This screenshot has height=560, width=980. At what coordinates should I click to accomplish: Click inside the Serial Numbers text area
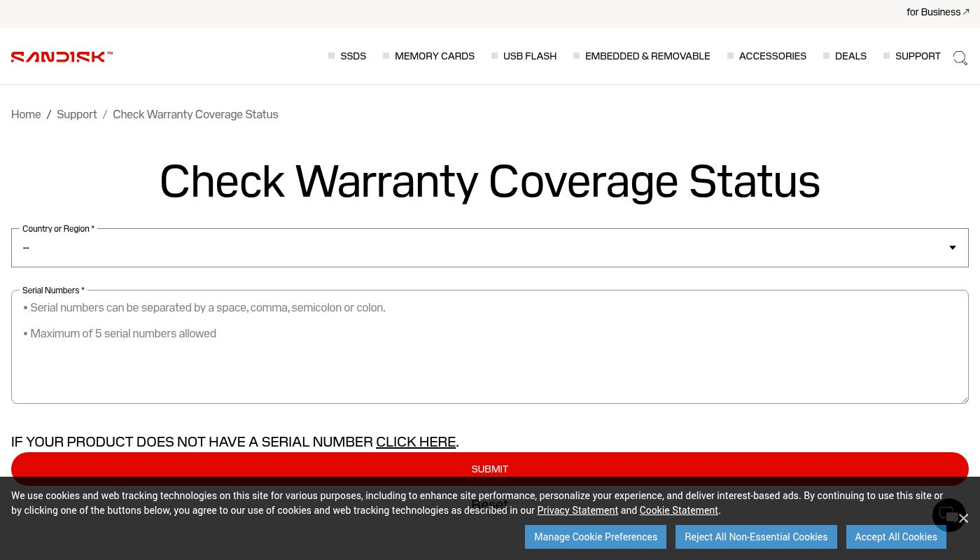click(490, 357)
